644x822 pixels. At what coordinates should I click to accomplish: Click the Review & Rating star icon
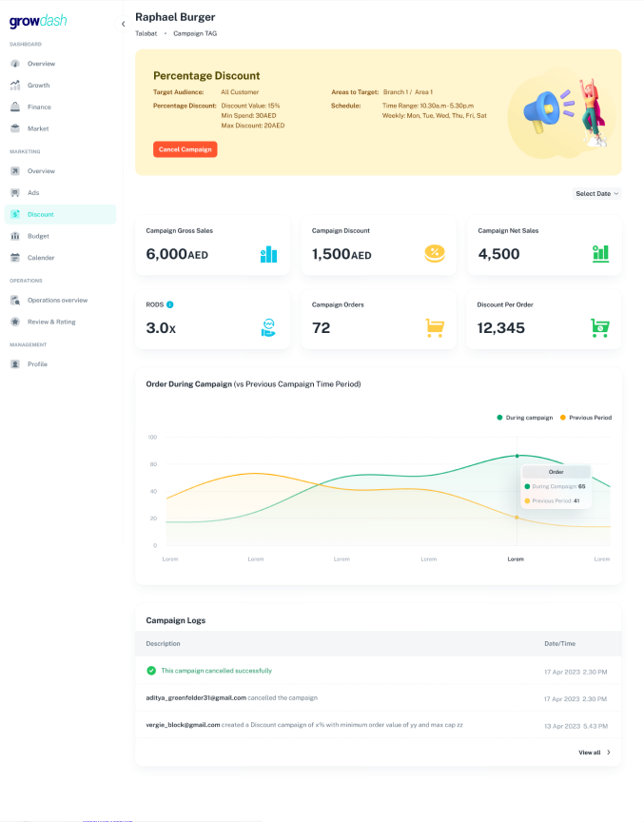(15, 322)
